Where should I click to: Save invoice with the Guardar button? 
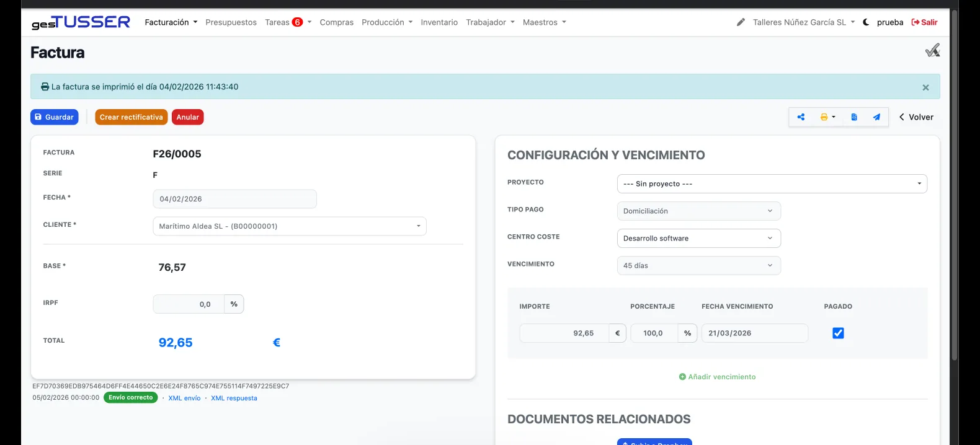coord(55,117)
